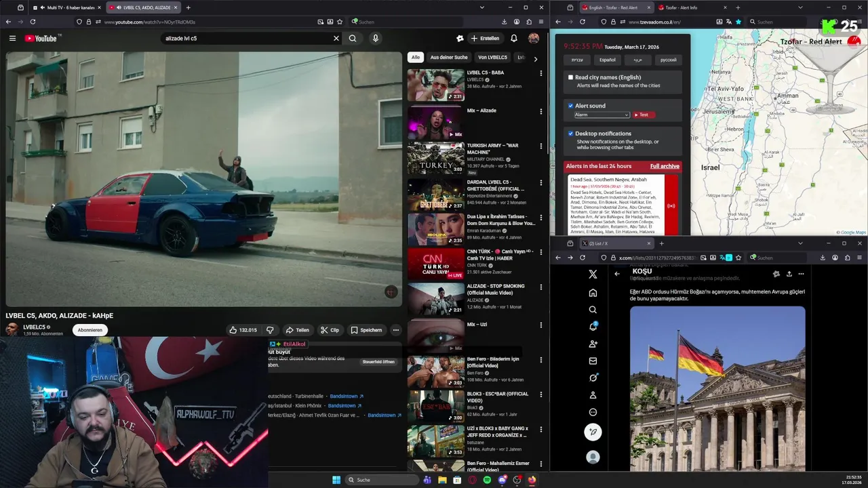
Task: Click Speichern save button
Action: point(366,330)
